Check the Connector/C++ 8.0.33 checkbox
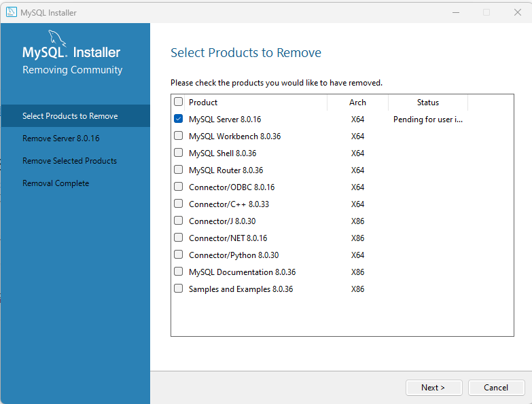Image resolution: width=532 pixels, height=404 pixels. 178,203
